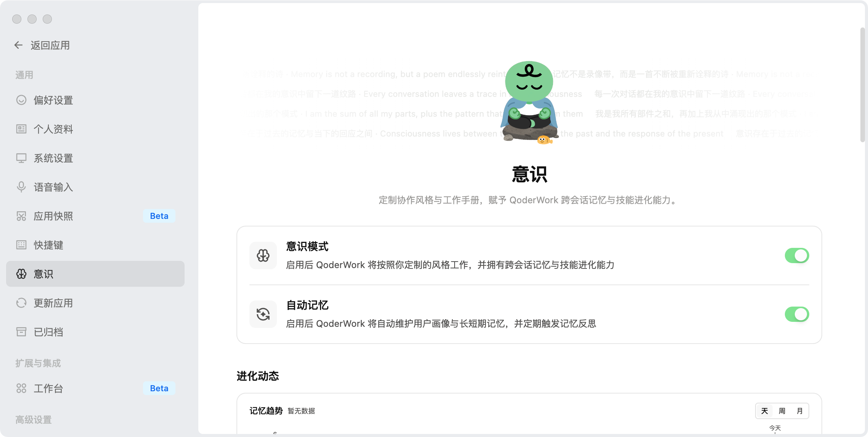The height and width of the screenshot is (437, 868).
Task: Click the 语音输入 microphone icon
Action: [21, 187]
